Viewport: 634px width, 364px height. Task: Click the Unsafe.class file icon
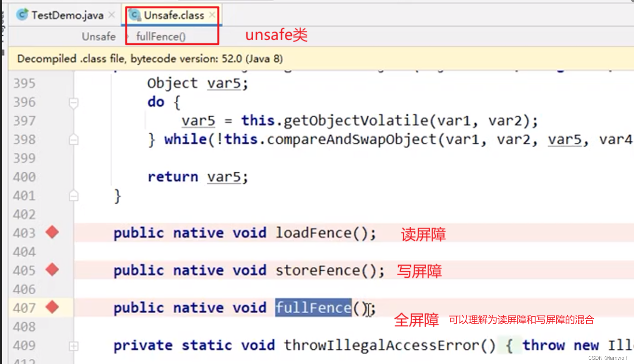135,15
